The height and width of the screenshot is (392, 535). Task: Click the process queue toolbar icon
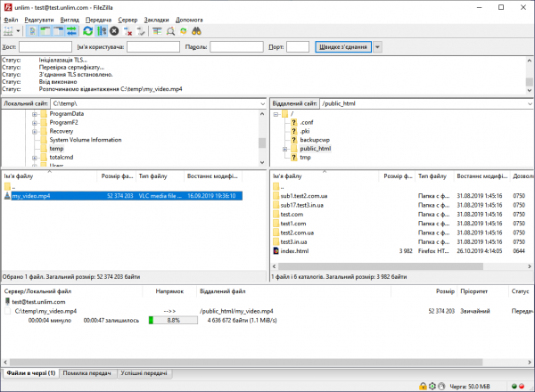click(101, 31)
